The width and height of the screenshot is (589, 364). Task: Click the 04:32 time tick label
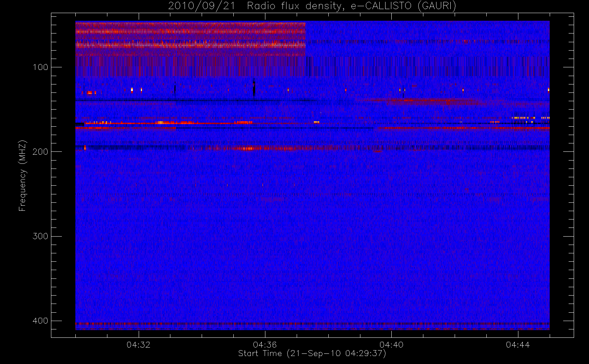tap(138, 345)
